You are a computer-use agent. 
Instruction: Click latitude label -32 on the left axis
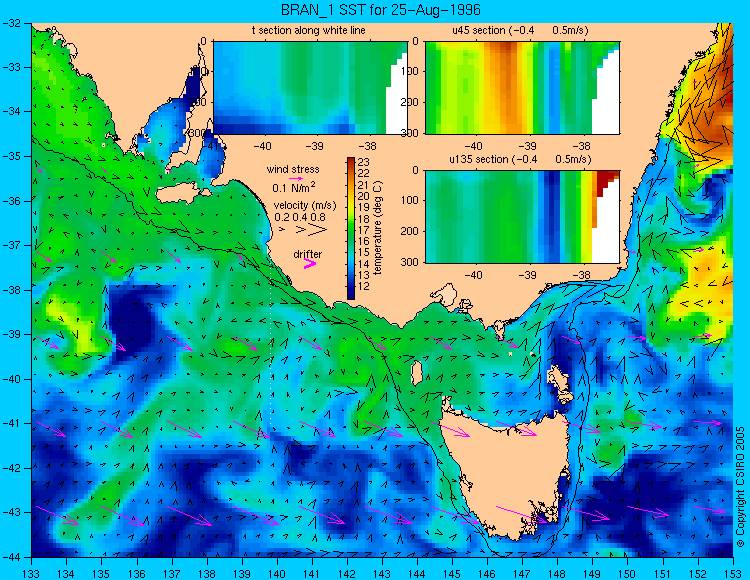pos(11,23)
